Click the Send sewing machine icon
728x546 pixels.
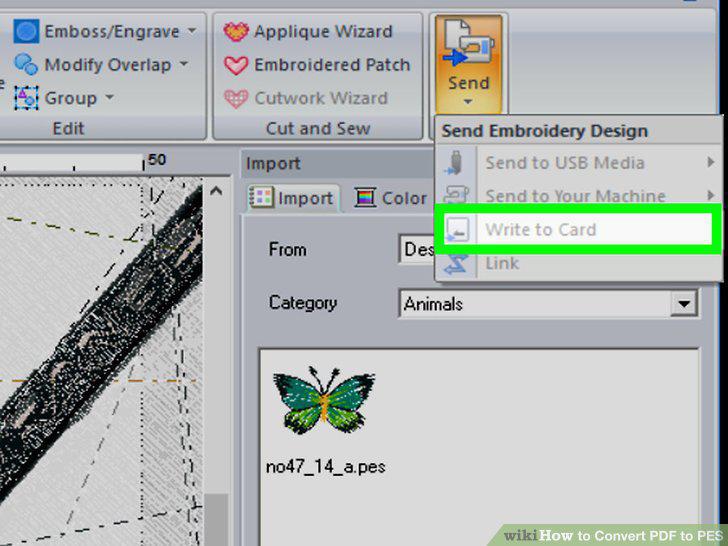(x=468, y=43)
